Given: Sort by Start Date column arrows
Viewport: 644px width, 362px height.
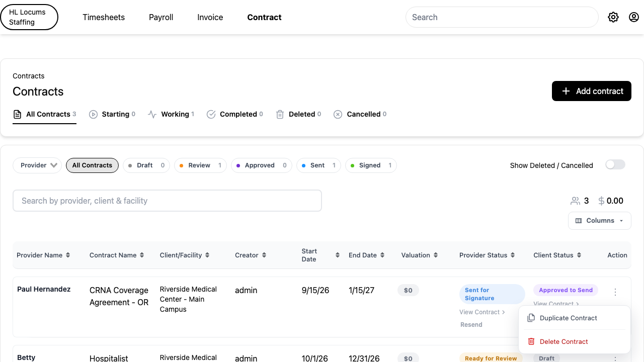Looking at the screenshot, I should [337, 255].
